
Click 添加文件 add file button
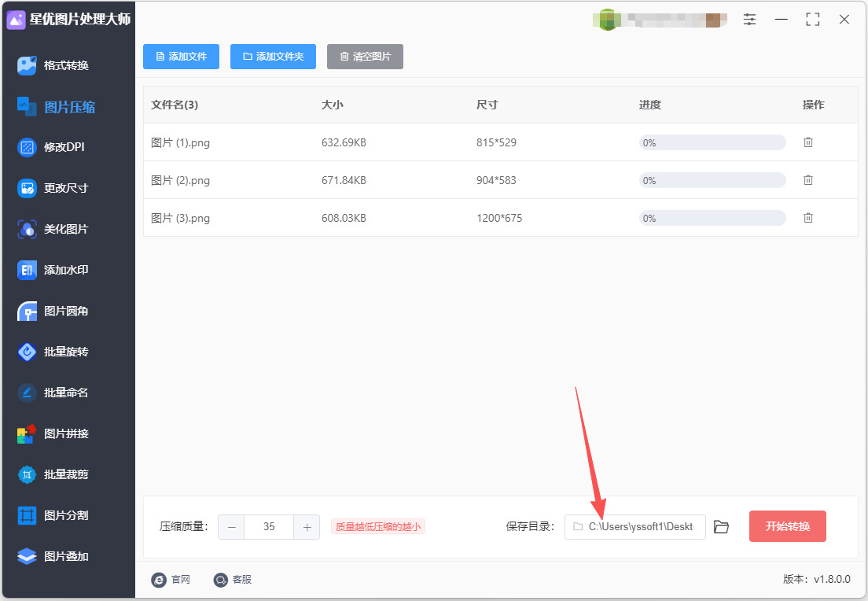click(181, 57)
